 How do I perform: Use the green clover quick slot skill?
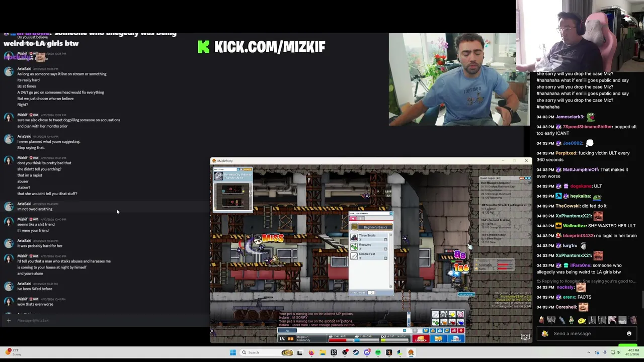coord(436,322)
